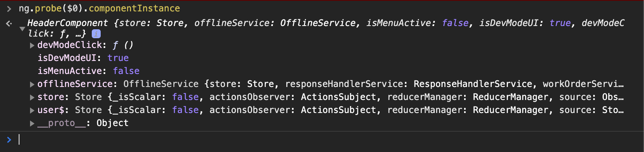Expand the devModeClick function entry

coord(32,45)
